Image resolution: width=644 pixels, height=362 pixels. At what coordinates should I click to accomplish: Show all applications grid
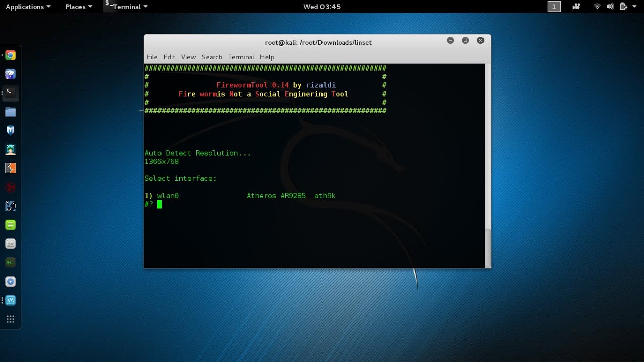tap(10, 319)
